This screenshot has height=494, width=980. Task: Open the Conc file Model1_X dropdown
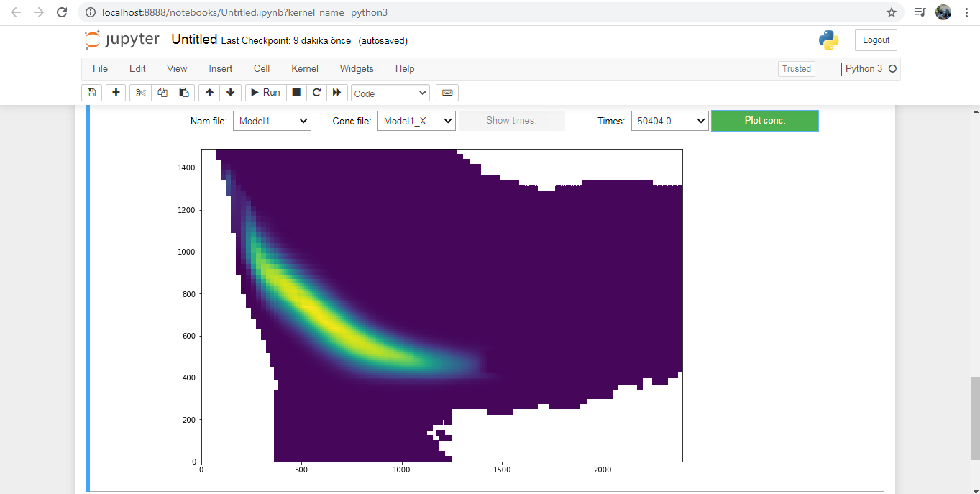tap(416, 121)
